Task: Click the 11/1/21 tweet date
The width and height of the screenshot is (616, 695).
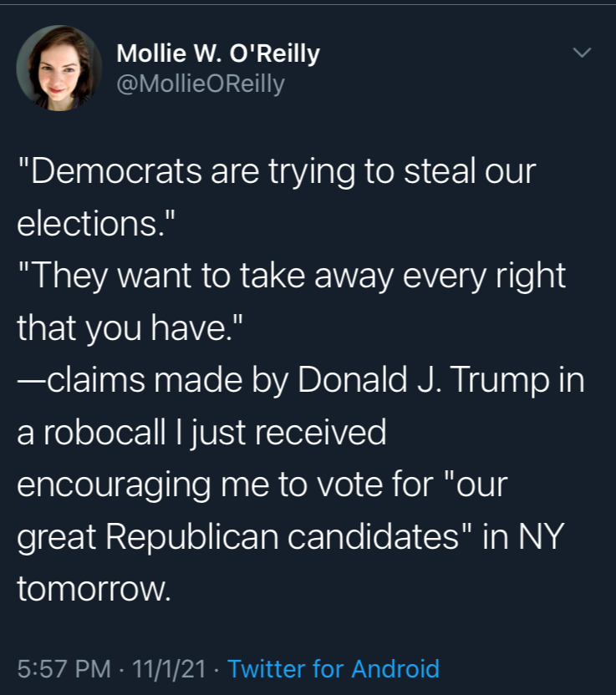Action: (x=169, y=669)
